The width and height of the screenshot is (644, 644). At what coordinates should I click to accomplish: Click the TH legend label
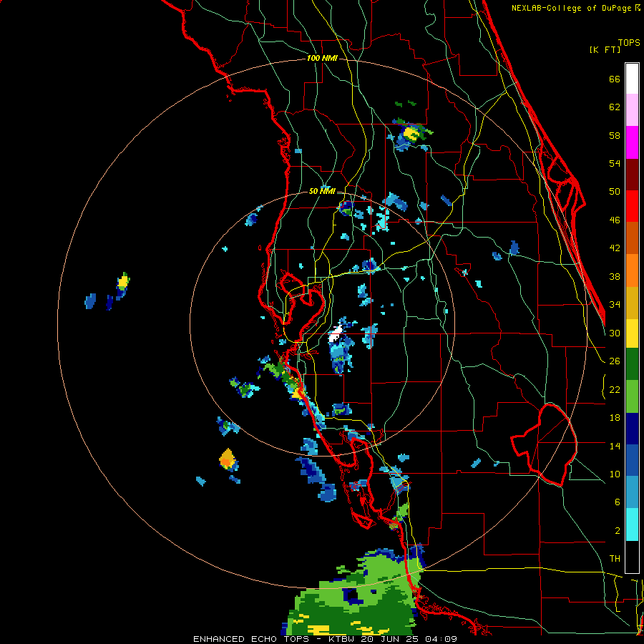click(615, 558)
